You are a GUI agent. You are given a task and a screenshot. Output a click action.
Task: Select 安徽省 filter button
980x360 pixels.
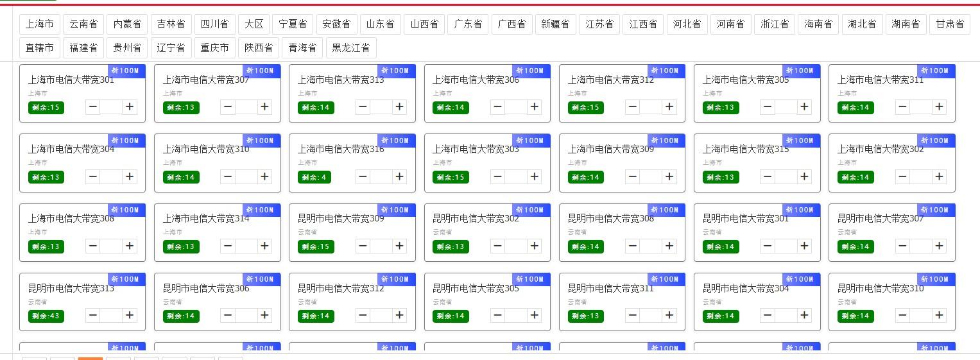click(336, 24)
